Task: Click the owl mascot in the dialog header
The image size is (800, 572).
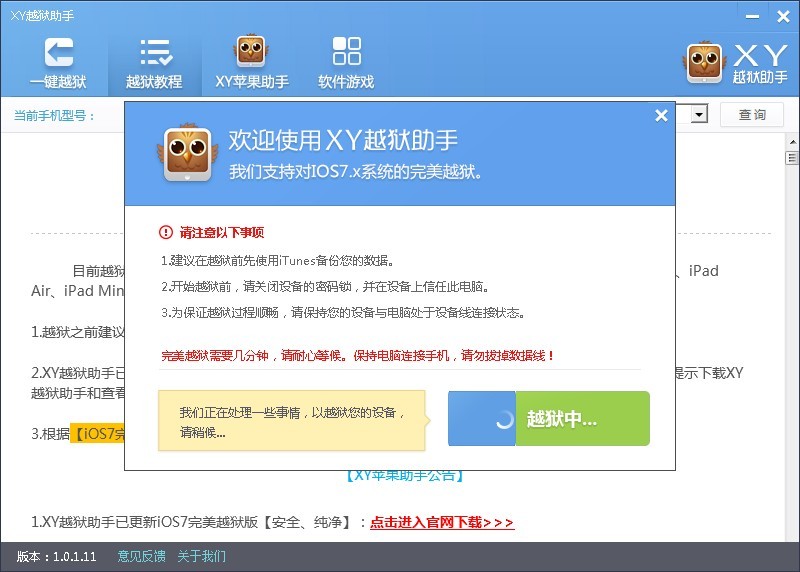Action: pyautogui.click(x=188, y=153)
